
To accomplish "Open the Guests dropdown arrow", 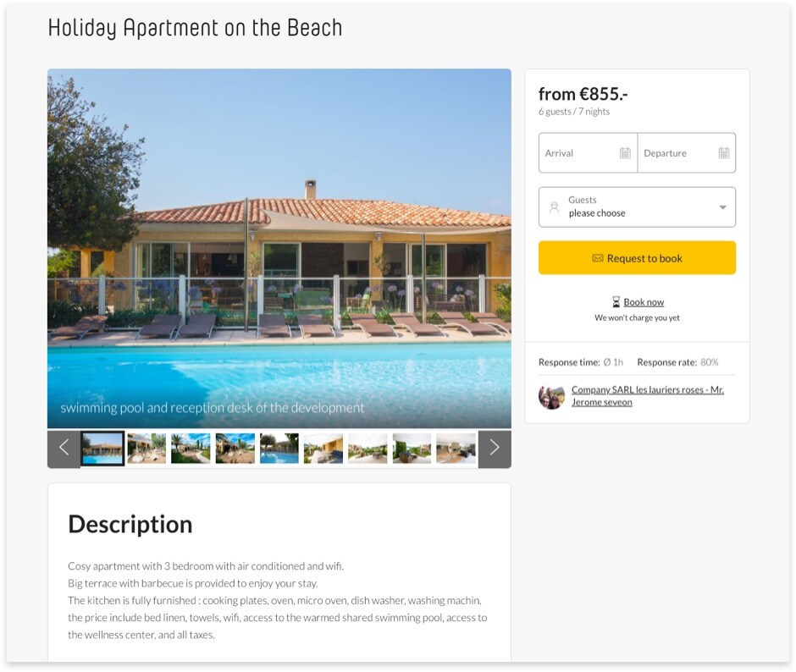I will pyautogui.click(x=722, y=207).
